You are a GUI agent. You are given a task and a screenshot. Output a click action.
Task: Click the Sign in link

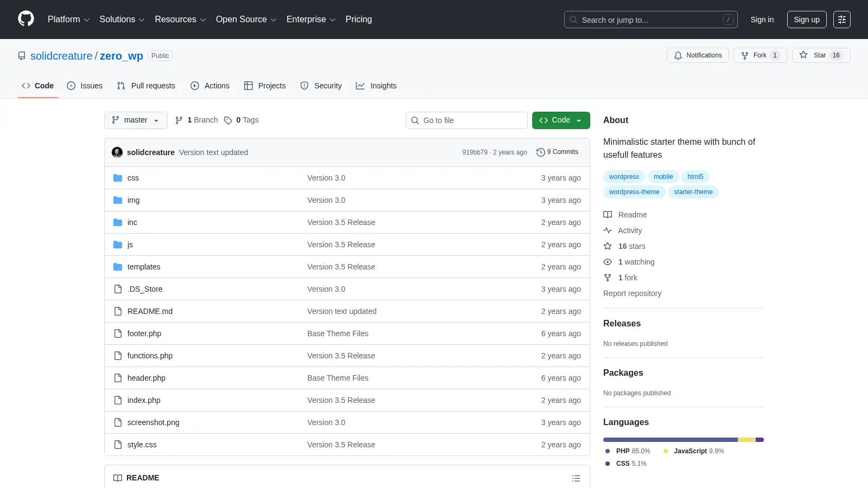click(x=762, y=20)
